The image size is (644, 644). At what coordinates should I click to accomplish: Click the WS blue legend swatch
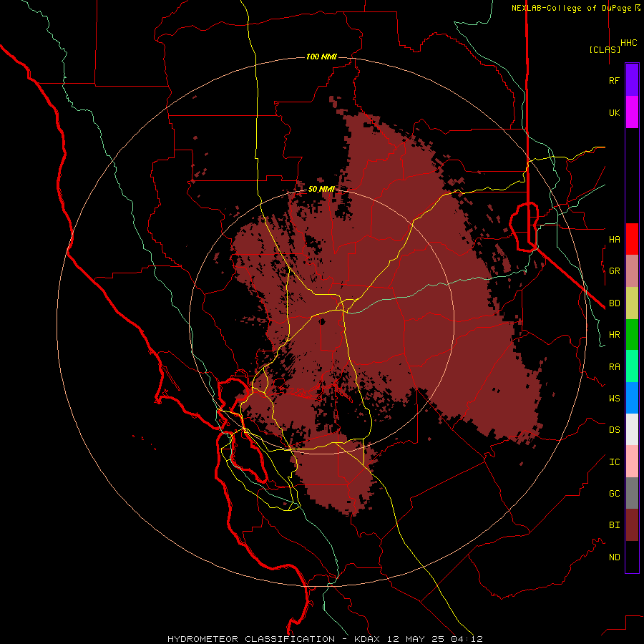point(632,398)
